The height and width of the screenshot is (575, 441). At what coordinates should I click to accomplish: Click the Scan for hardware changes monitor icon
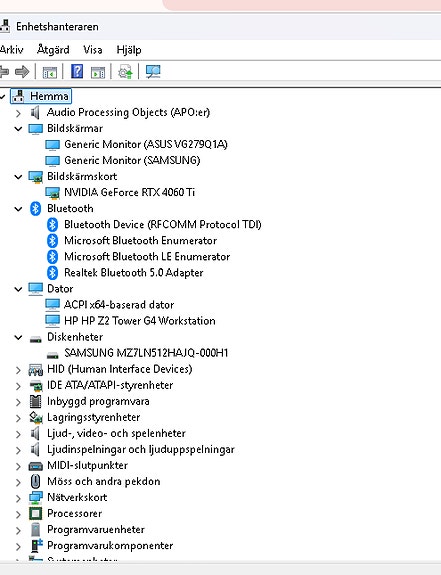coord(153,72)
